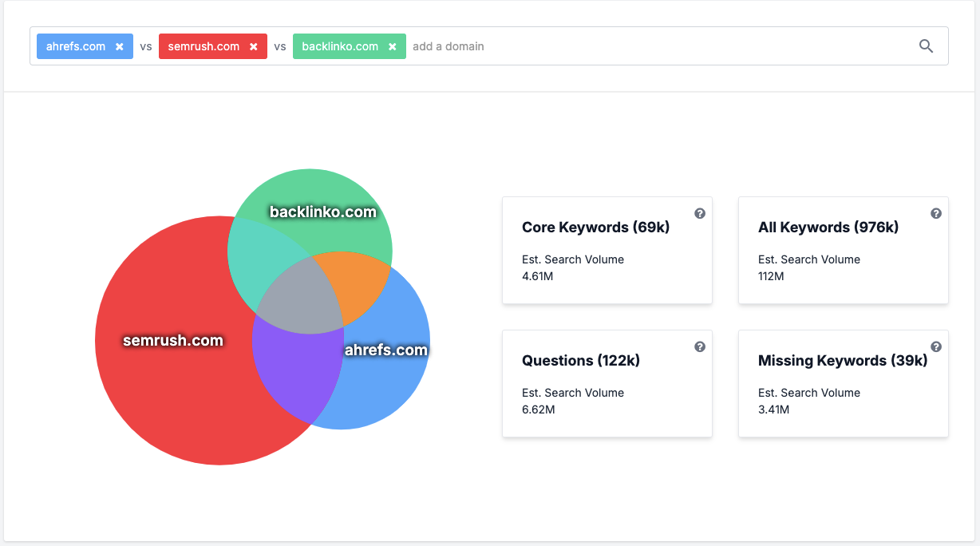Remove ahrefs.com using its X icon

pyautogui.click(x=121, y=45)
